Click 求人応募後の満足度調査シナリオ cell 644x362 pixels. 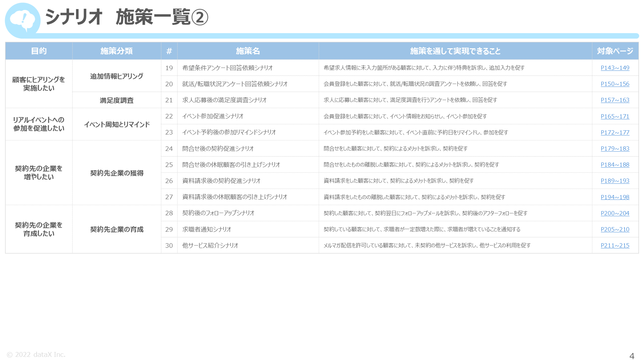[x=248, y=100]
